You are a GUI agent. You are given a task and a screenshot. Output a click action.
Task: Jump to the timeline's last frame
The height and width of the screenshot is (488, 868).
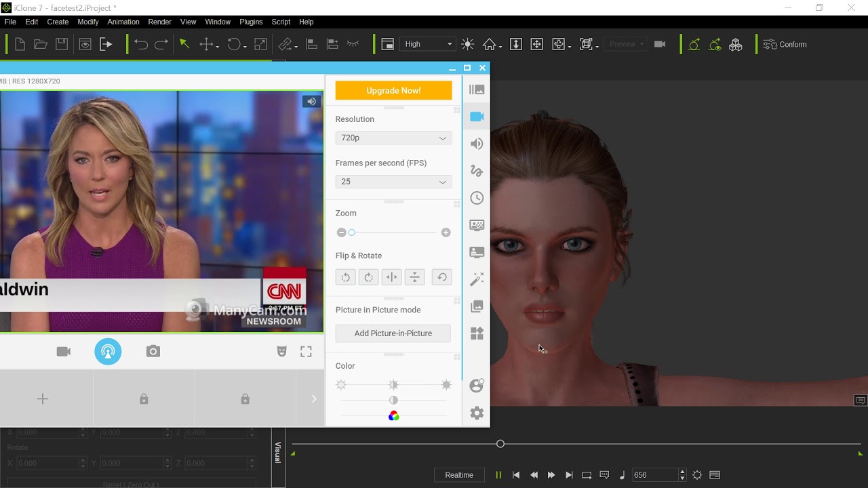click(x=569, y=475)
